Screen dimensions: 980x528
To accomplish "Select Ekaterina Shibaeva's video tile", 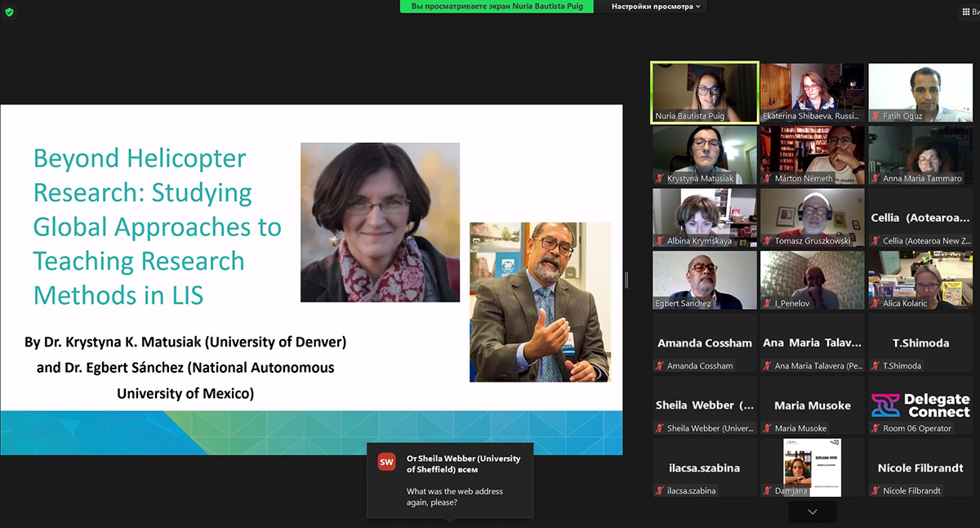I will pos(812,92).
